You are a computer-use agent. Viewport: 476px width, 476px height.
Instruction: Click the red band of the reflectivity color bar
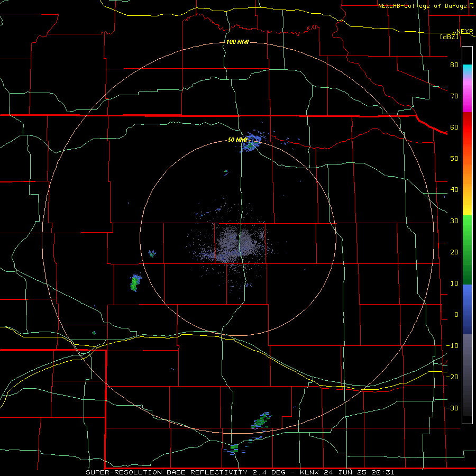467,127
